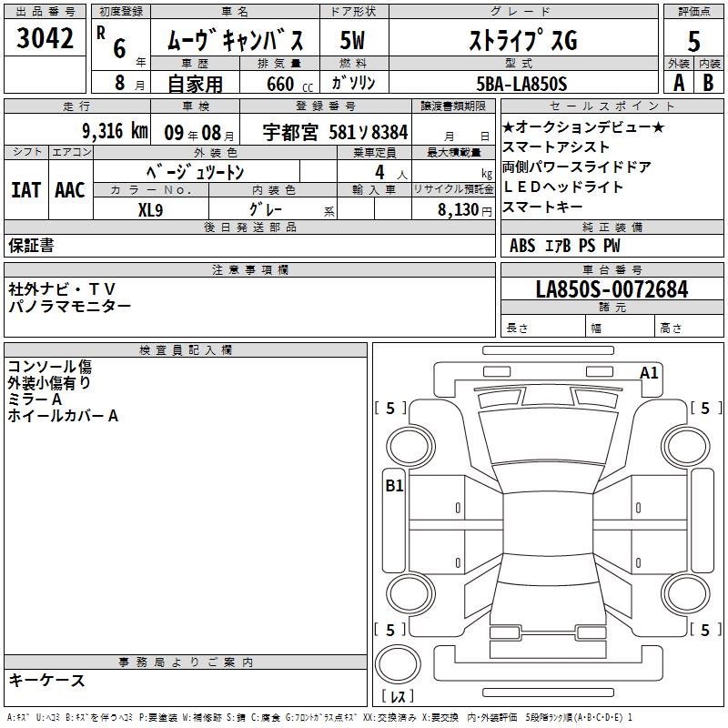Click the 検査員記入欄 section header
728x728 pixels.
(186, 350)
